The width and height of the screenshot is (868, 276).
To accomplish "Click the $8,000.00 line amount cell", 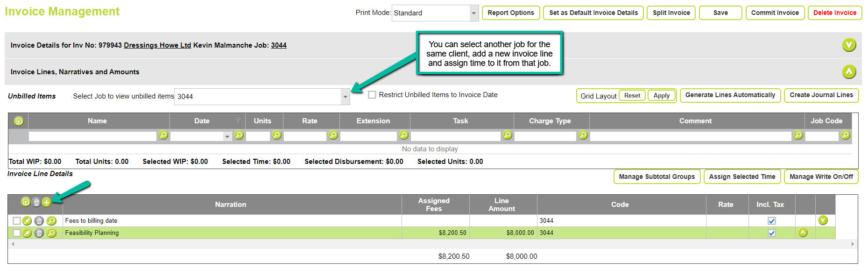I will click(503, 233).
